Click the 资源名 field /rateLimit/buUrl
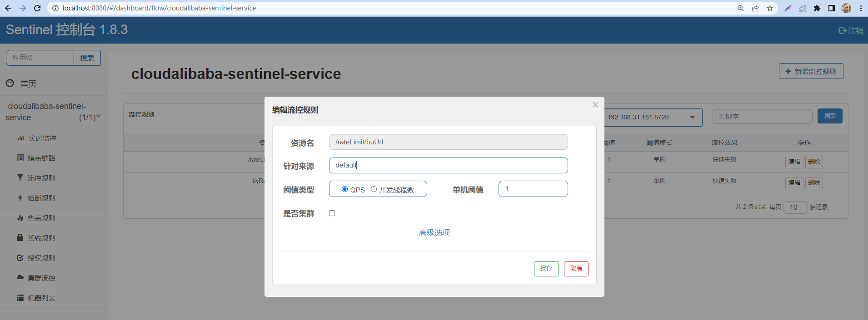The width and height of the screenshot is (868, 320). pos(448,142)
